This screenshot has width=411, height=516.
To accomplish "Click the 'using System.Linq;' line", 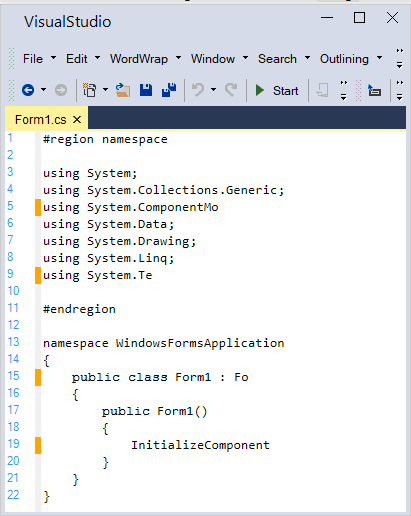I will [x=109, y=258].
